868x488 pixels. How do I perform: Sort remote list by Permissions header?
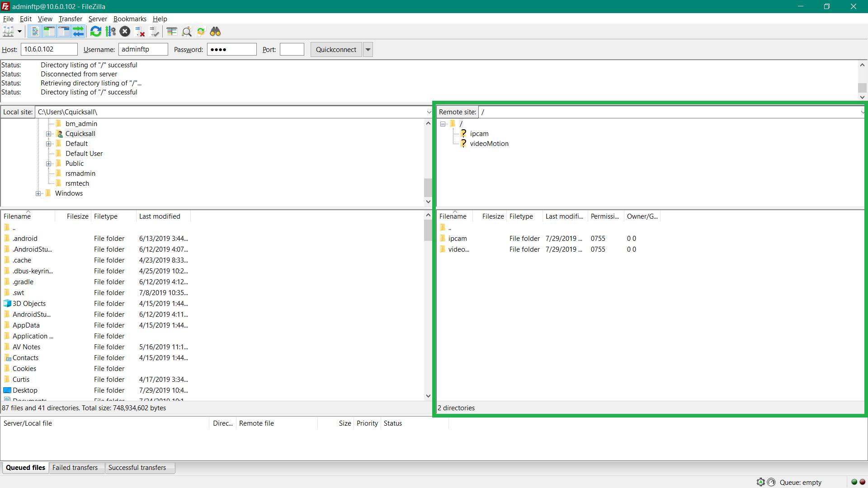click(606, 216)
